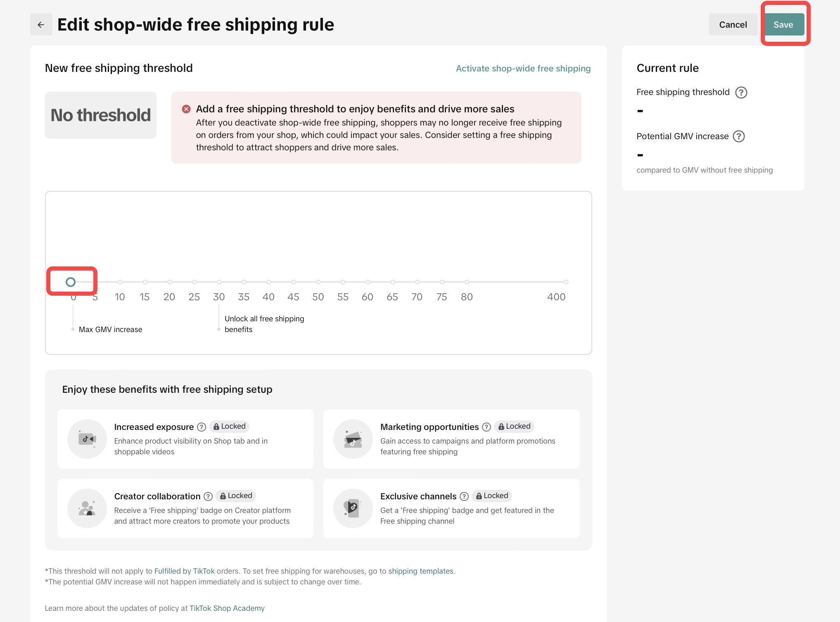Click the Increased exposure video icon
This screenshot has height=622, width=840.
pyautogui.click(x=87, y=439)
